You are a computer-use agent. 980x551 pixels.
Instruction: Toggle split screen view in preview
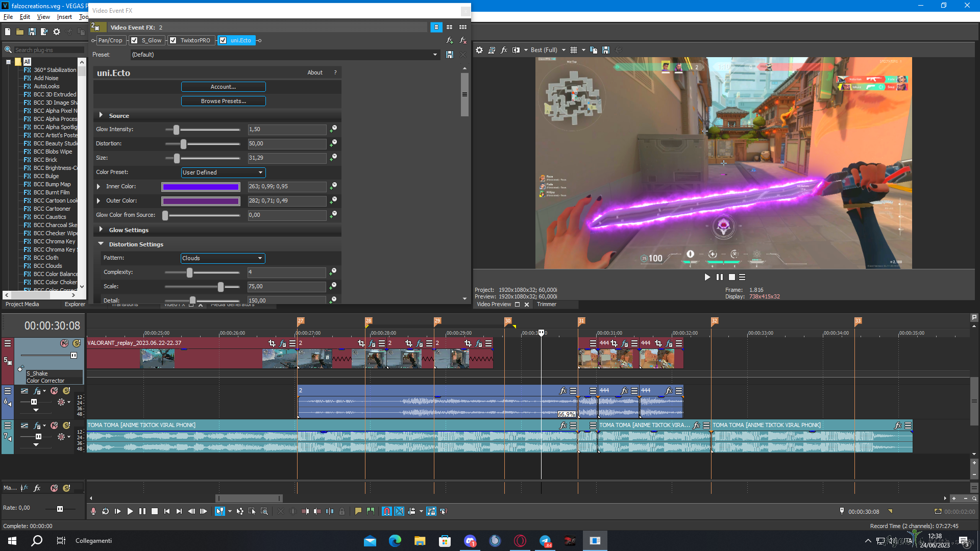point(516,50)
